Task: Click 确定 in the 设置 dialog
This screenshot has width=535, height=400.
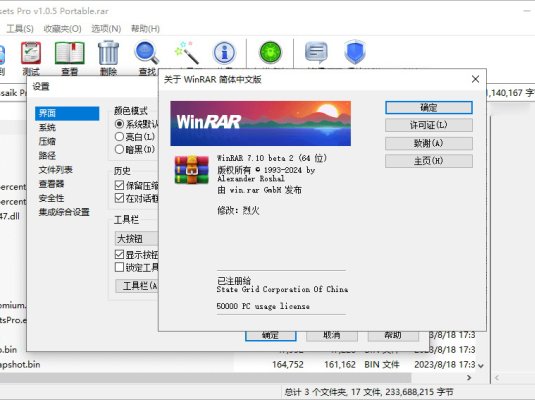Action: coord(271,336)
